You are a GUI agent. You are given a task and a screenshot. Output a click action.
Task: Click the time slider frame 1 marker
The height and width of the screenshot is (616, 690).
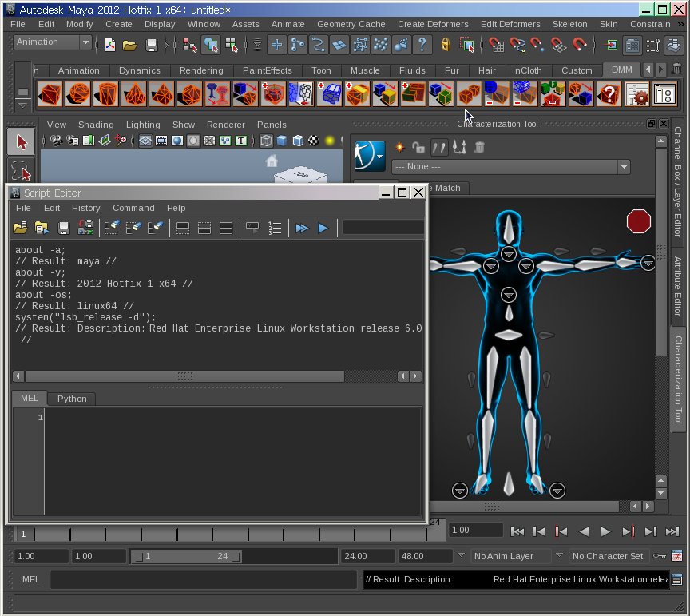[x=23, y=534]
